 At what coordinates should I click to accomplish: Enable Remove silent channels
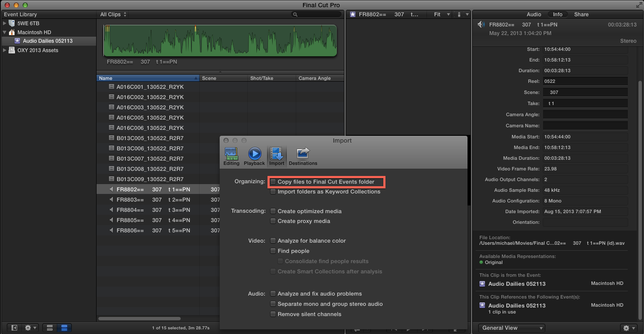(273, 314)
